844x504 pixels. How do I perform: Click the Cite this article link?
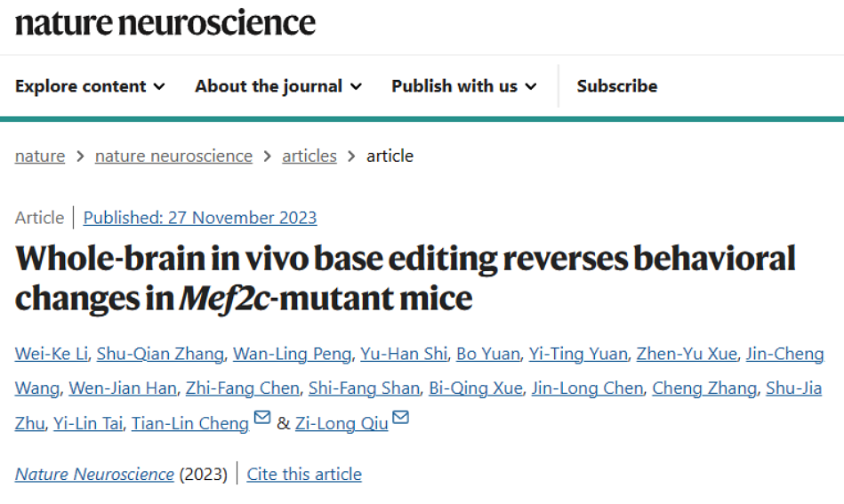click(x=304, y=474)
